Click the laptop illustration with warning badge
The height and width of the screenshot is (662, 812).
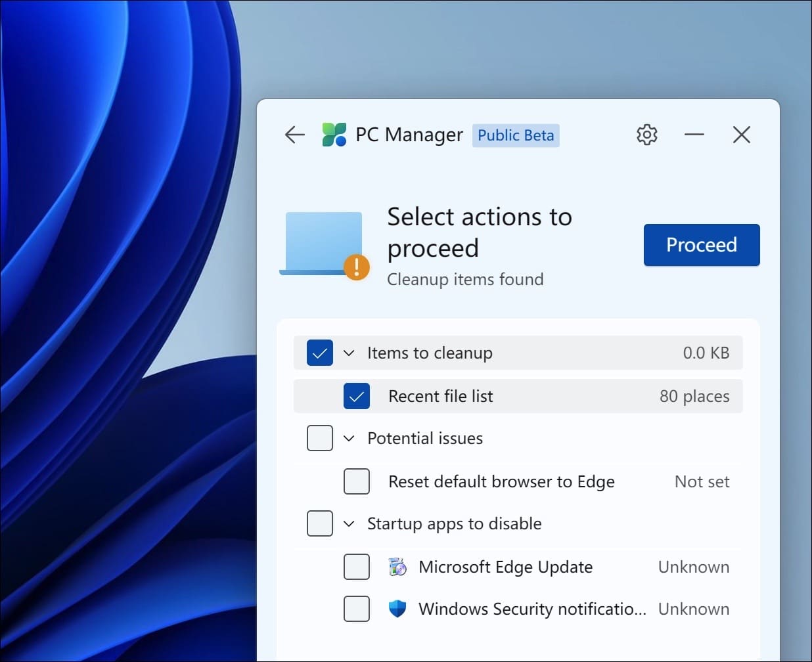322,243
